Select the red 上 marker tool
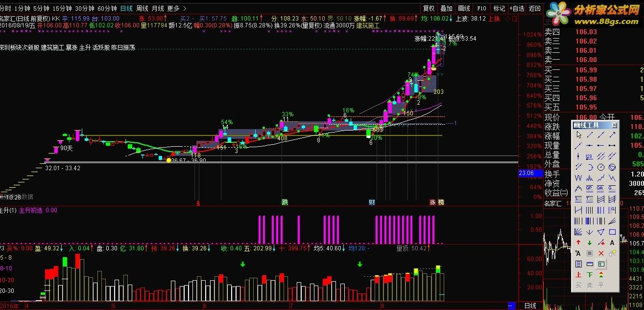The image size is (644, 310). (579, 275)
